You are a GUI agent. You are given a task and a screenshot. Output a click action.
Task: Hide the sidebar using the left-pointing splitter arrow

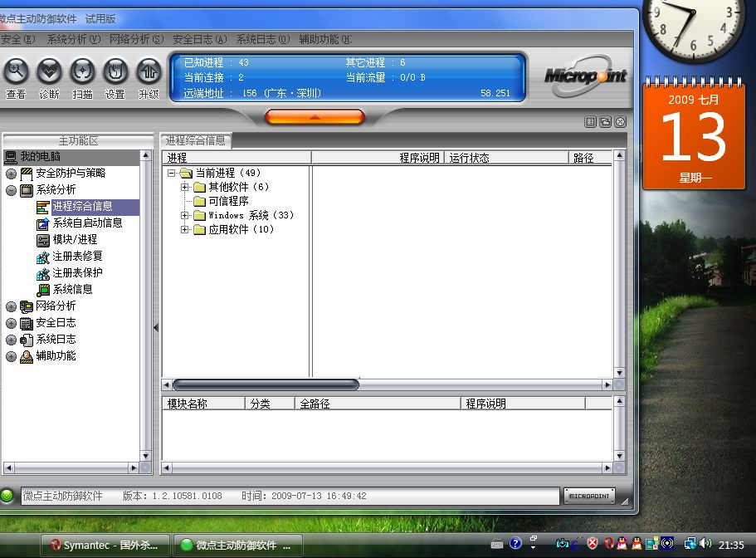click(x=156, y=327)
